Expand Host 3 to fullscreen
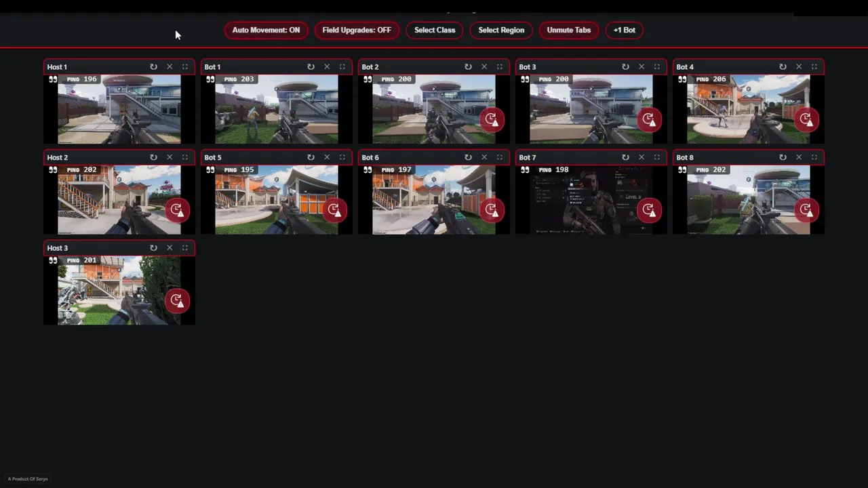Screen dimensions: 868x488 pos(185,248)
